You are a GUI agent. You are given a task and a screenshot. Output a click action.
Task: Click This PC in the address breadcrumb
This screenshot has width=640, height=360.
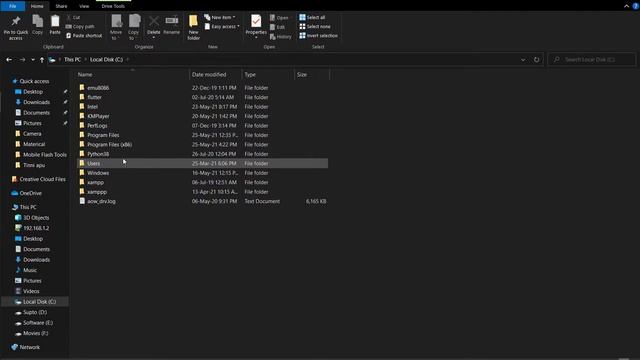72,60
